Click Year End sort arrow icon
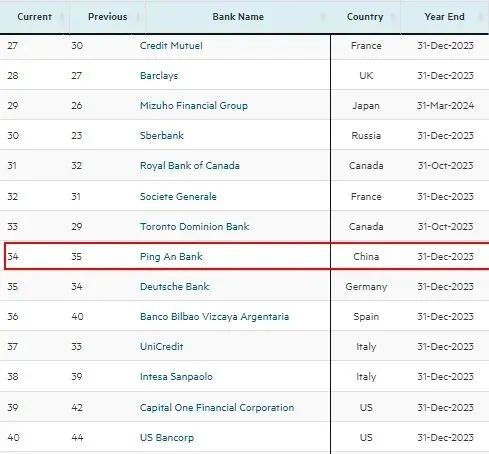This screenshot has height=454, width=489. 481,17
